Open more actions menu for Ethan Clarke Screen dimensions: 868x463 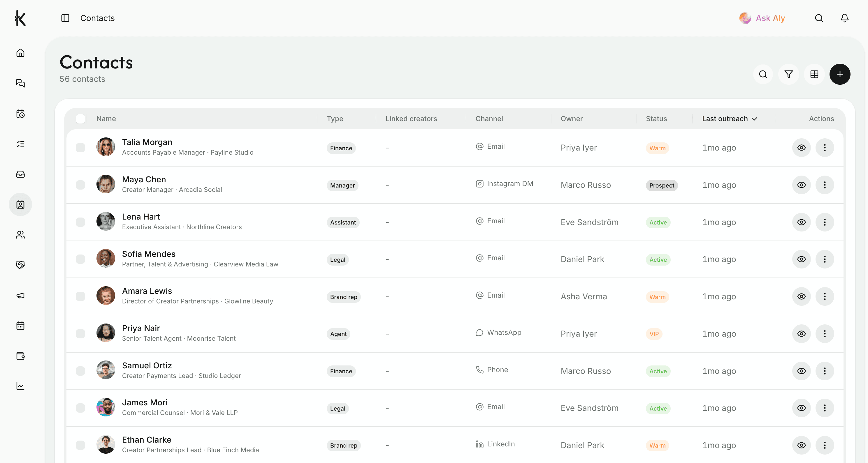(825, 446)
